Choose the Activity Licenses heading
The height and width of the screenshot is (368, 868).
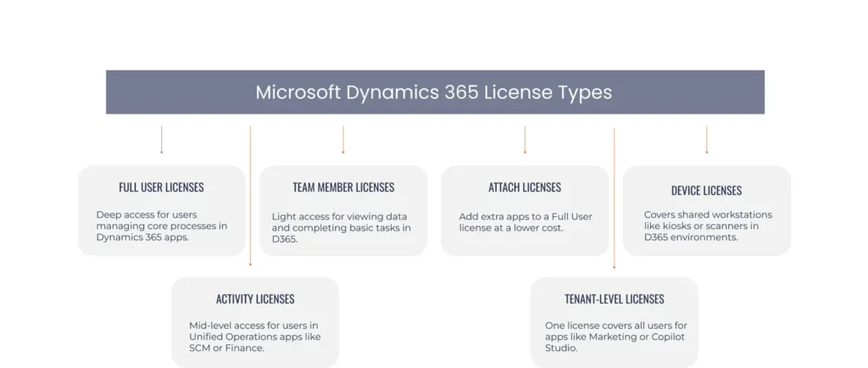255,299
